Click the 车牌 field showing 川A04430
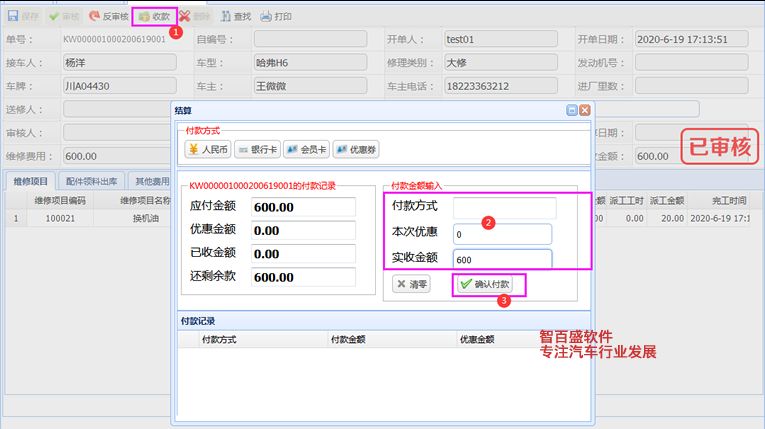765x429 pixels. point(120,86)
